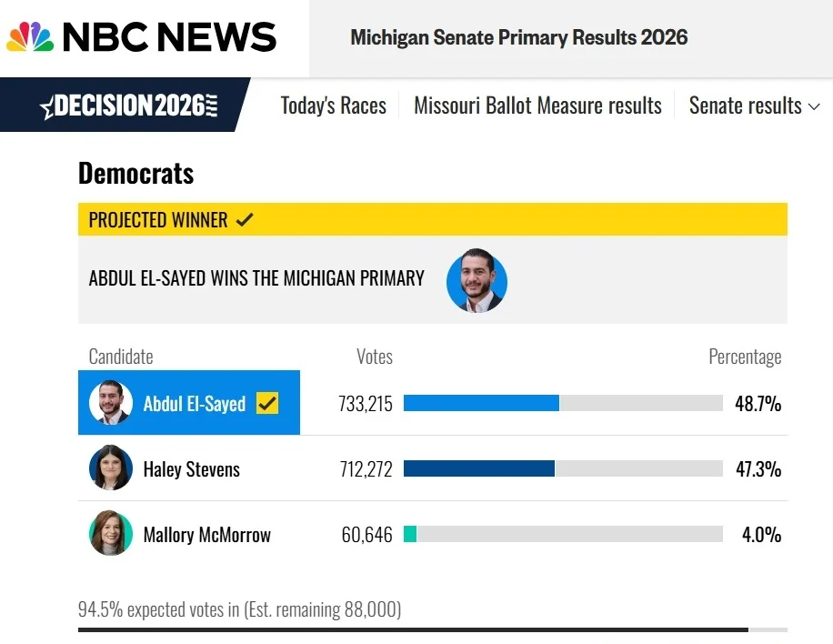The image size is (833, 644).
Task: Open Today's Races tab
Action: coord(333,106)
